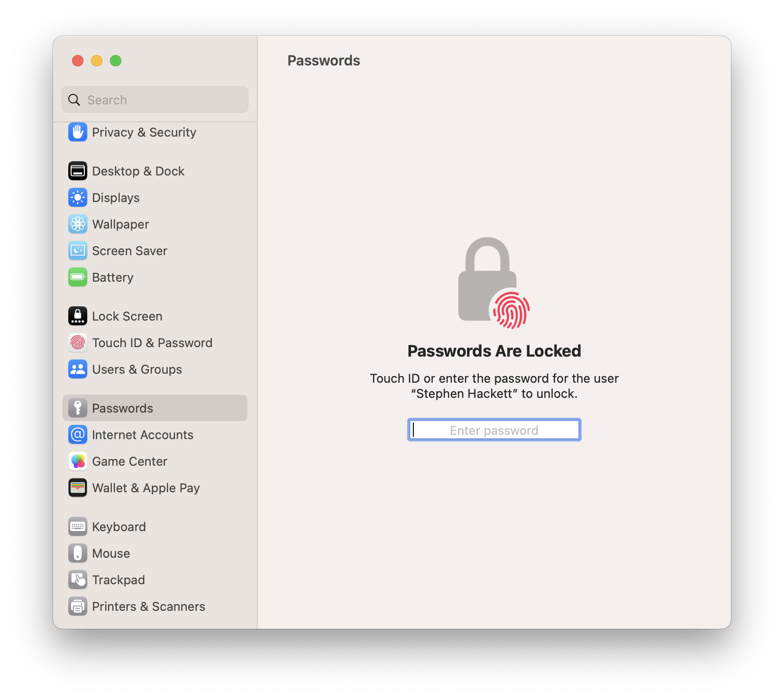Click the Printers & Scanners icon
Viewport: 784px width, 699px height.
(x=78, y=607)
